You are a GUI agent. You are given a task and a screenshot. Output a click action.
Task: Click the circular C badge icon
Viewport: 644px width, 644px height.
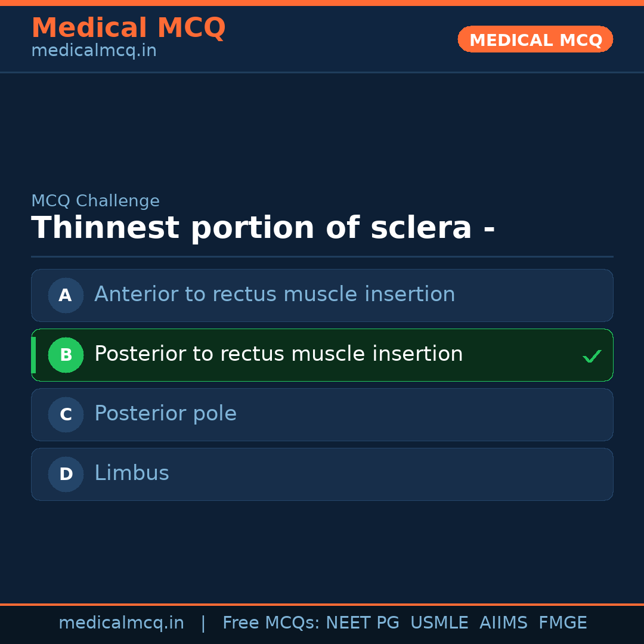tap(66, 414)
